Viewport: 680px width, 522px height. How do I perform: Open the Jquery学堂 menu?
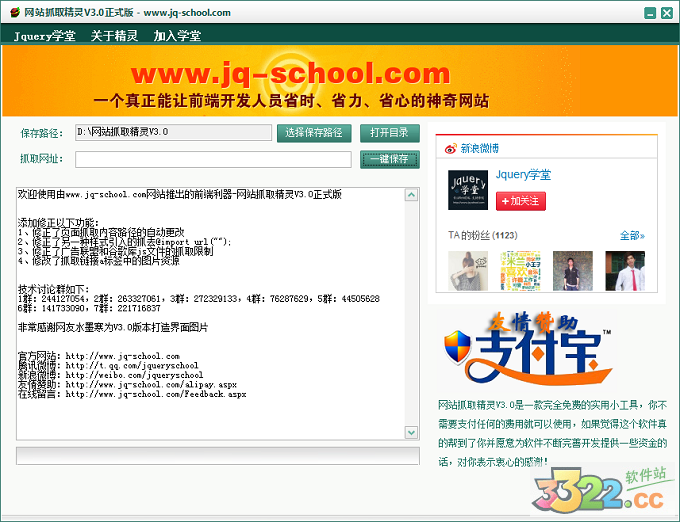tap(45, 36)
